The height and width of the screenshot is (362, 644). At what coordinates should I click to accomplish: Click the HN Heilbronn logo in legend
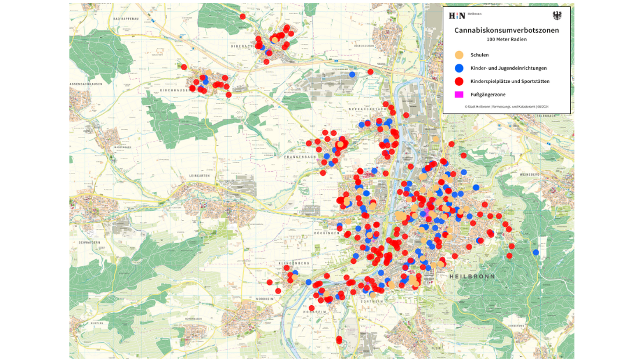coord(457,16)
